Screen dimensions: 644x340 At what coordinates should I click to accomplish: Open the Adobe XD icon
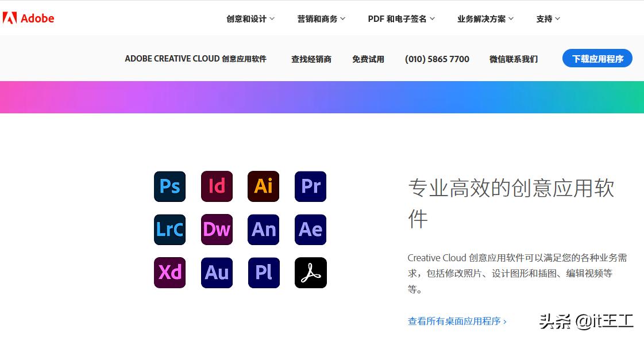click(169, 273)
